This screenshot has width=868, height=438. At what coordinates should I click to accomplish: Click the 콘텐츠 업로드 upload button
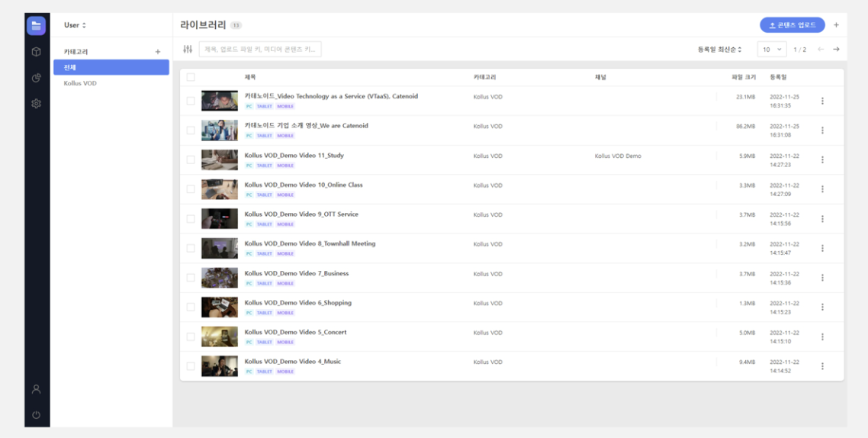[x=792, y=25]
